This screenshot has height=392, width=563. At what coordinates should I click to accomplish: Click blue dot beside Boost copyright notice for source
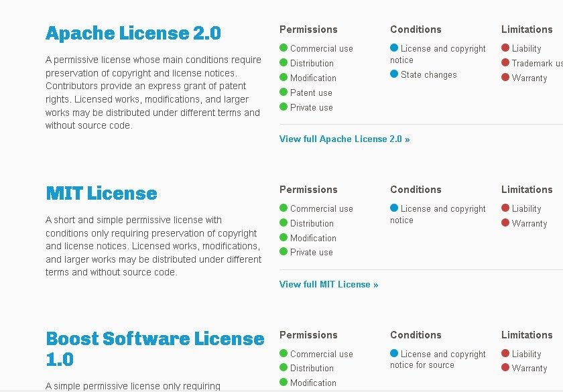394,353
